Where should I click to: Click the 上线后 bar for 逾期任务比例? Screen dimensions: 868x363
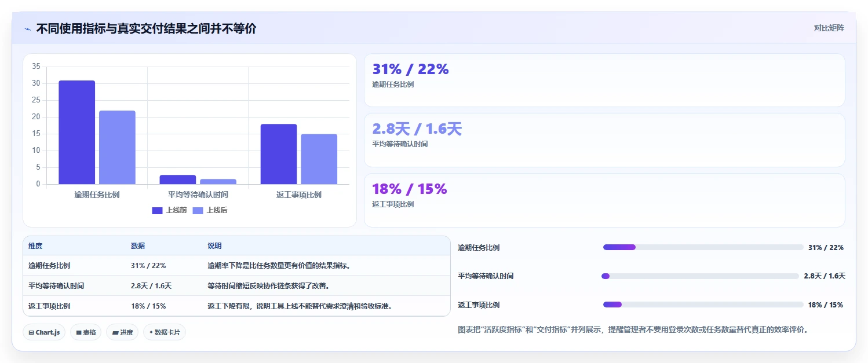point(117,148)
